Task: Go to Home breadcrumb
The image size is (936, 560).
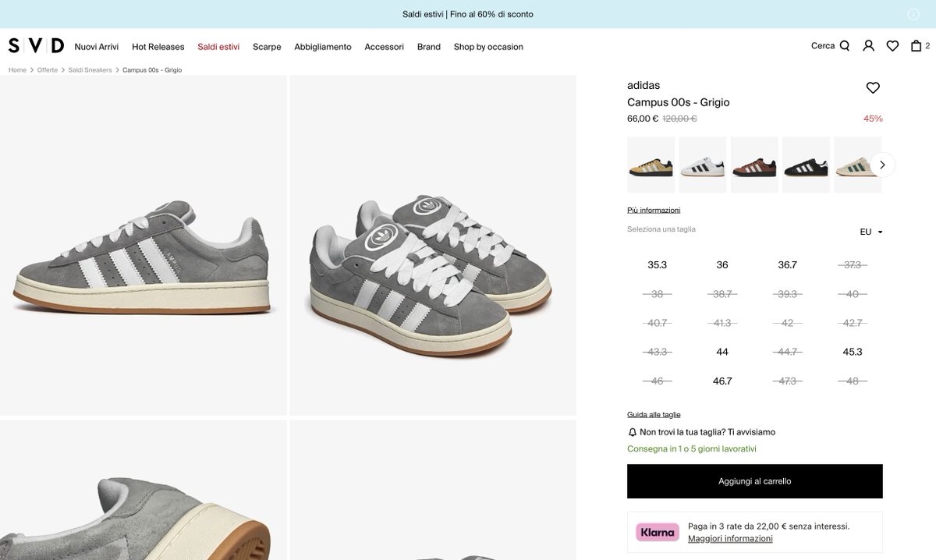Action: (x=17, y=70)
